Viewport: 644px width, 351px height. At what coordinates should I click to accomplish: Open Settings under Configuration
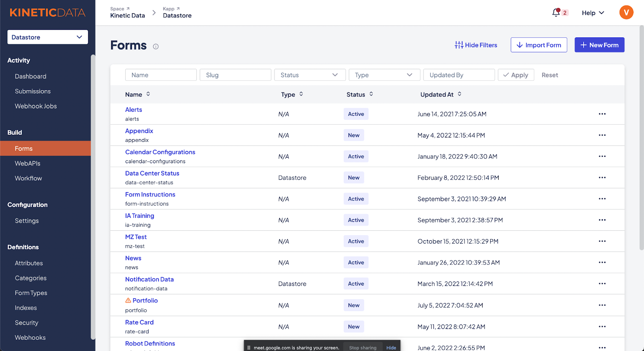click(x=27, y=221)
